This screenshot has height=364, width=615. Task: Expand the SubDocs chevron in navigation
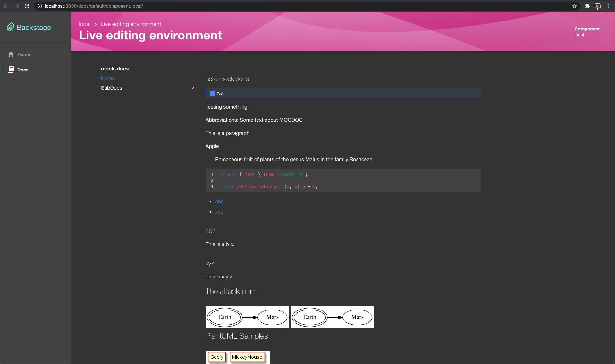coord(193,88)
